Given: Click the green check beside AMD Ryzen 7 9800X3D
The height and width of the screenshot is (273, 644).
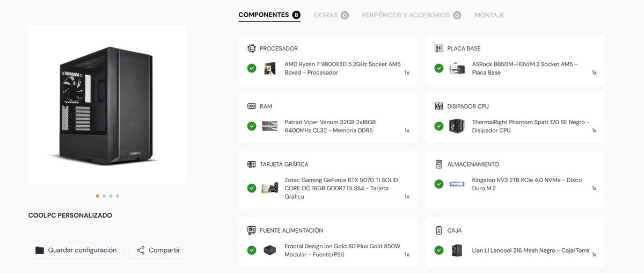Looking at the screenshot, I should (251, 68).
